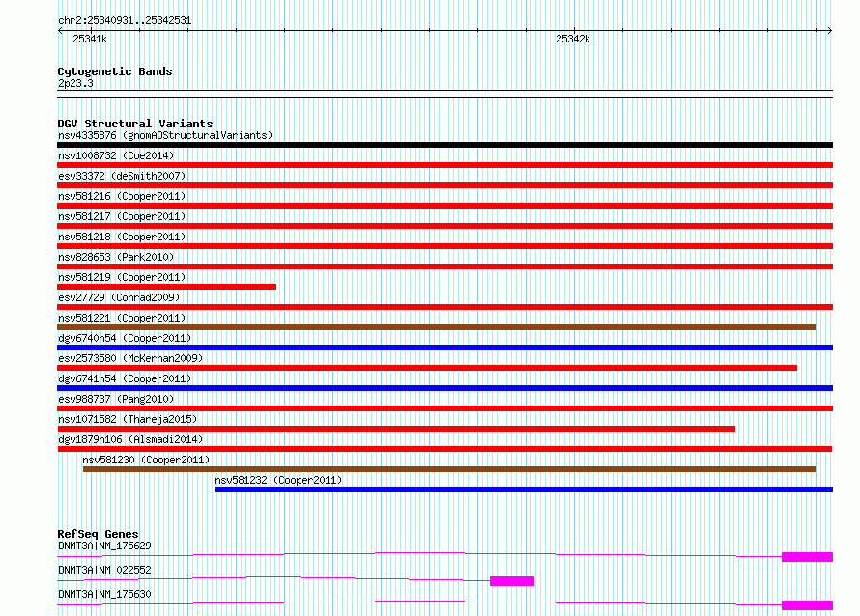The image size is (860, 616).
Task: Click the esv2573580 (McKernan2009) label
Action: (x=130, y=358)
